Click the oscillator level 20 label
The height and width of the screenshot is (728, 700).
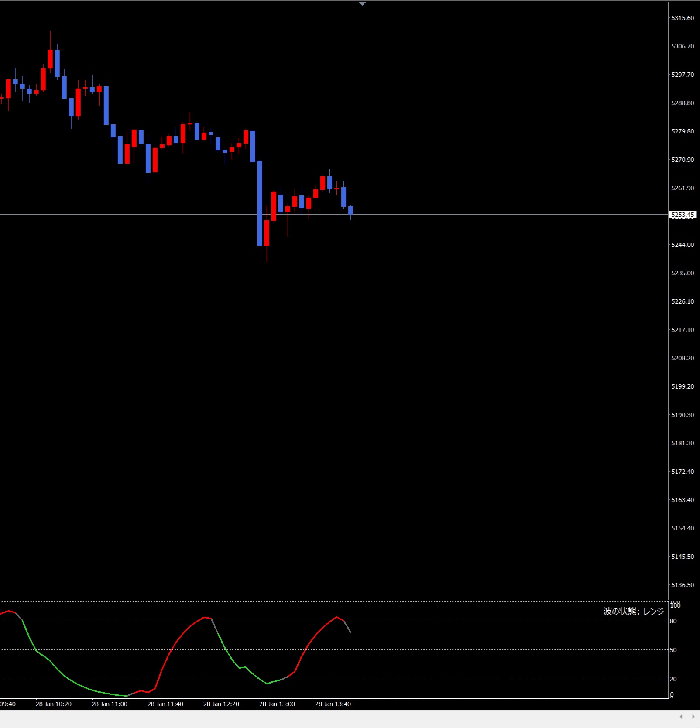[x=673, y=679]
